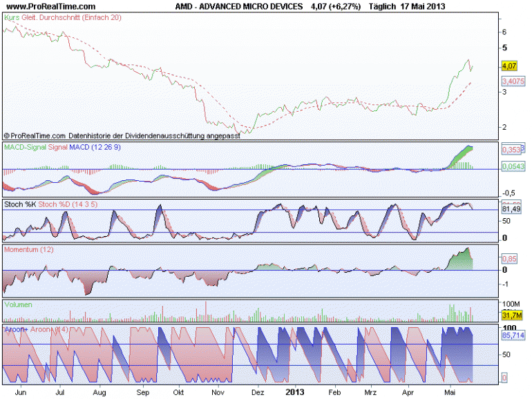
Task: Click the 0,0543 MACD histogram value tag
Action: tap(513, 166)
